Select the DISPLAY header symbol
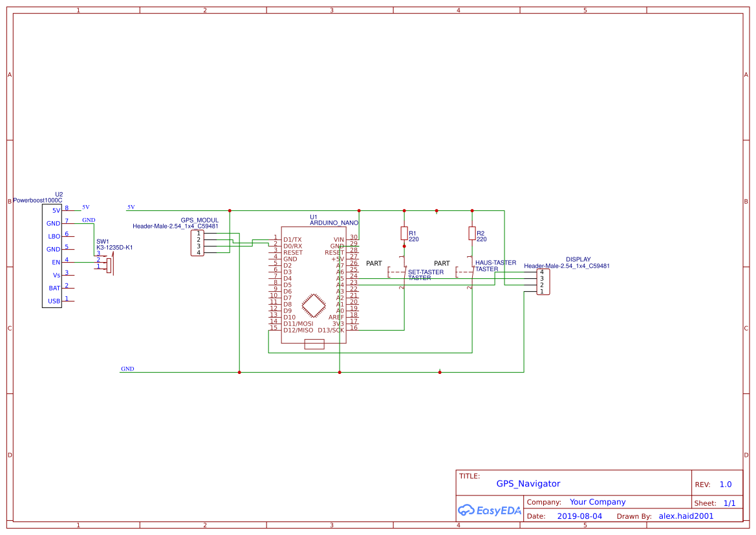 (543, 281)
